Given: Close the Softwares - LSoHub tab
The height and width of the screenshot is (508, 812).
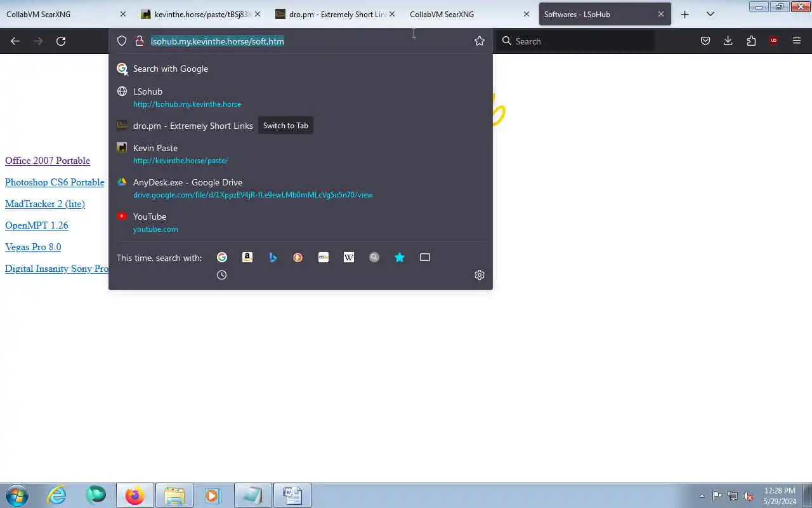Looking at the screenshot, I should 661,14.
